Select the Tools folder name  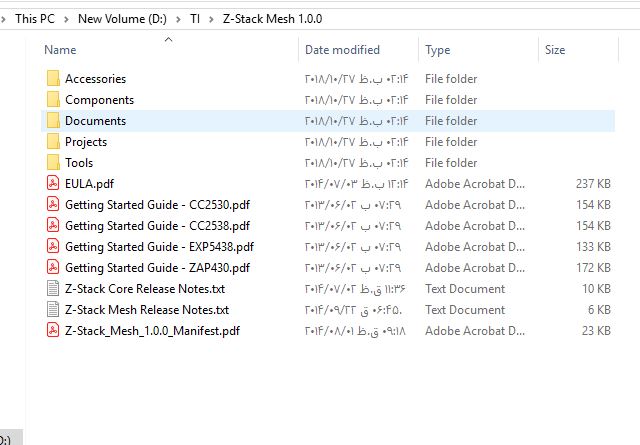coord(79,163)
